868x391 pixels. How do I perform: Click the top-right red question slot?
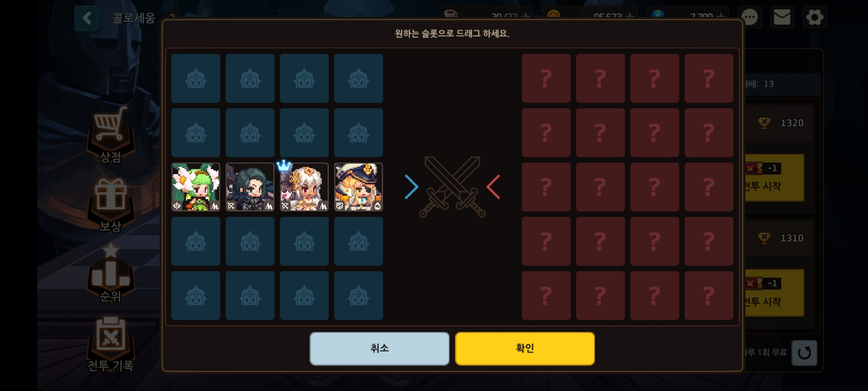point(709,78)
